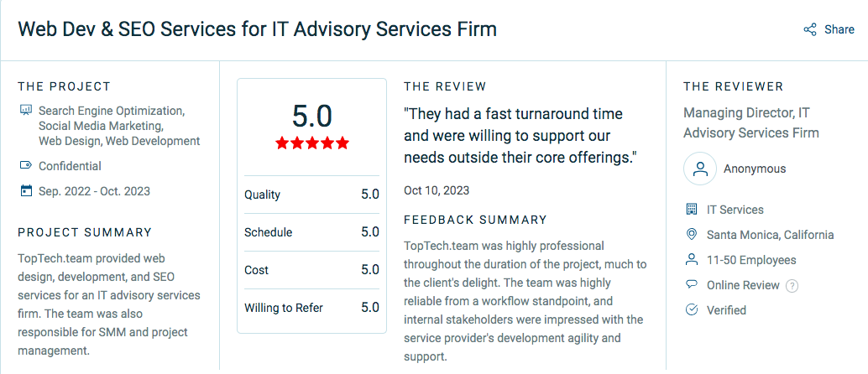The width and height of the screenshot is (868, 374).
Task: Select the Quality rating row
Action: pyautogui.click(x=311, y=195)
